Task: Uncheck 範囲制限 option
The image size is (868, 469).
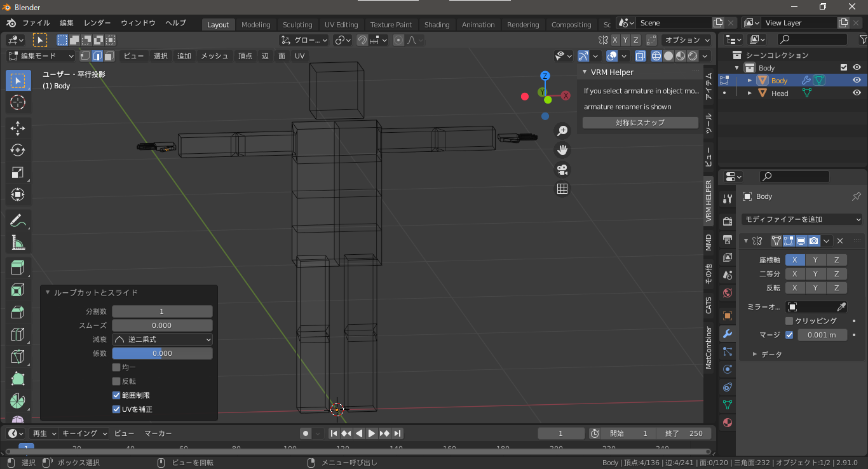Action: point(116,395)
